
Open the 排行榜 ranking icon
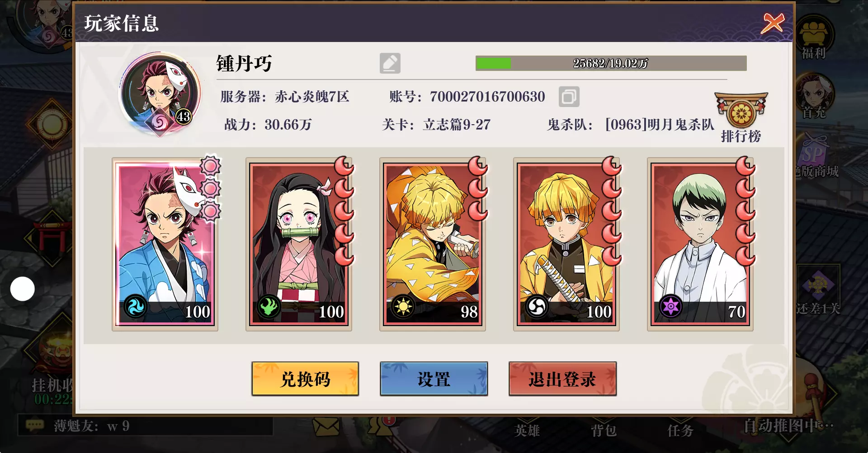tap(741, 117)
